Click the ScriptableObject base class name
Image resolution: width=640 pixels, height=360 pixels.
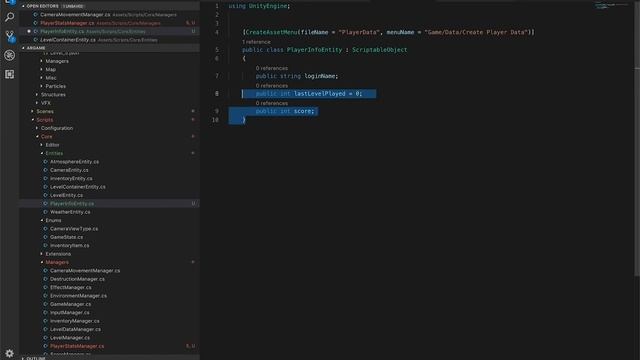click(380, 50)
